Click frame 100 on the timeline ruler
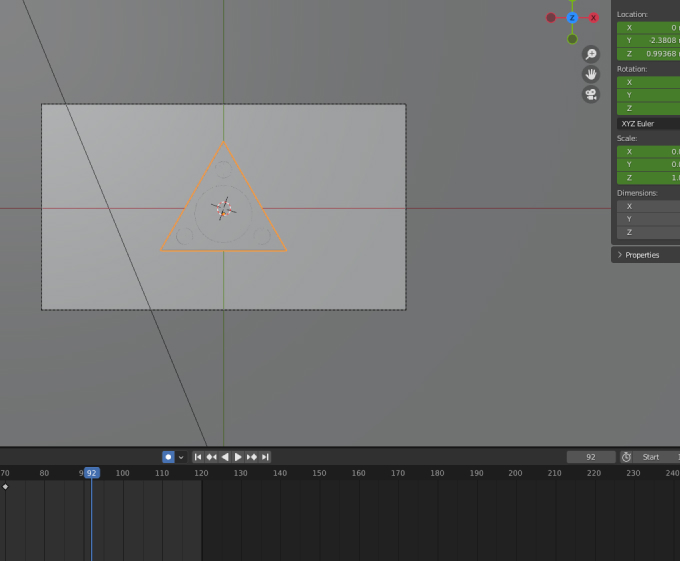 (x=123, y=473)
